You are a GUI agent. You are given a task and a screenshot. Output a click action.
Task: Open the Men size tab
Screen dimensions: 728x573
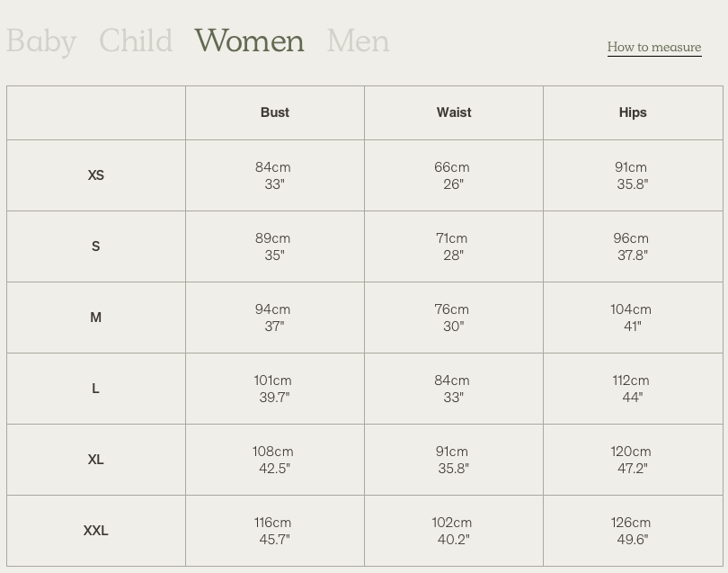point(358,40)
